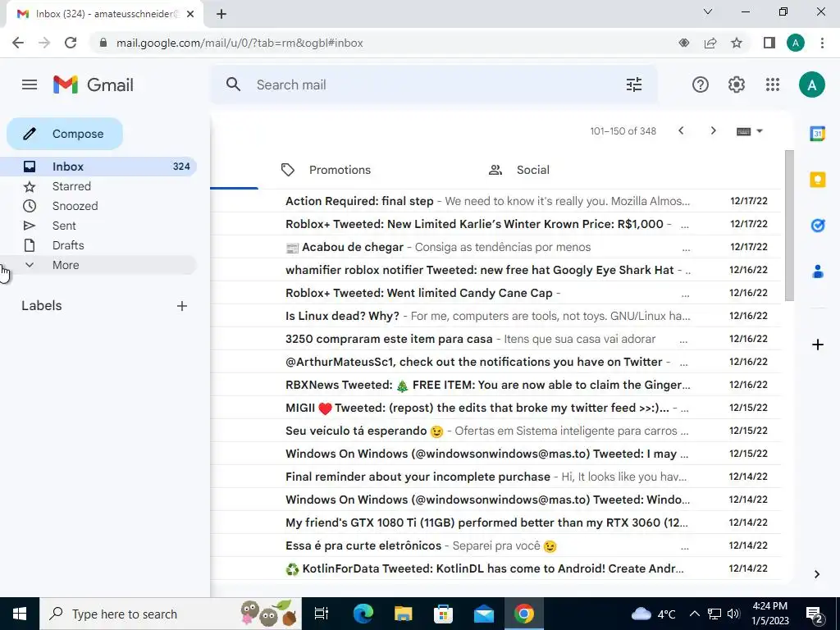
Task: Open 'My friend's GTX 1080 Ti' email
Action: 495,523
